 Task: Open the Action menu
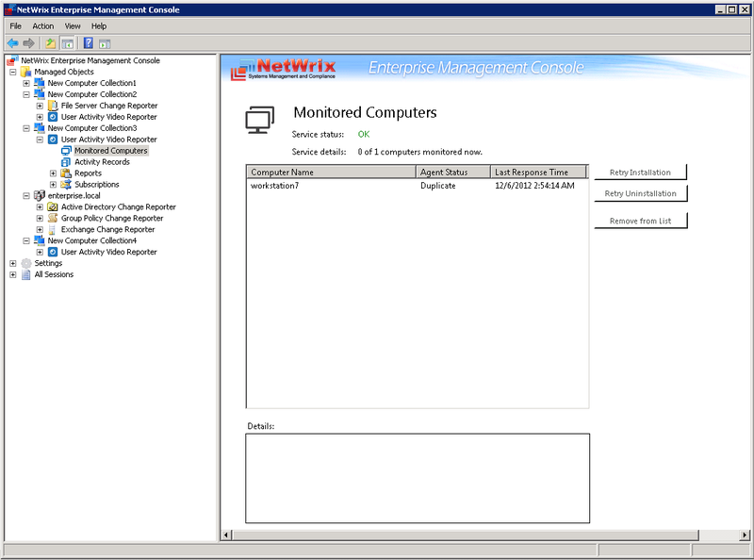point(42,26)
